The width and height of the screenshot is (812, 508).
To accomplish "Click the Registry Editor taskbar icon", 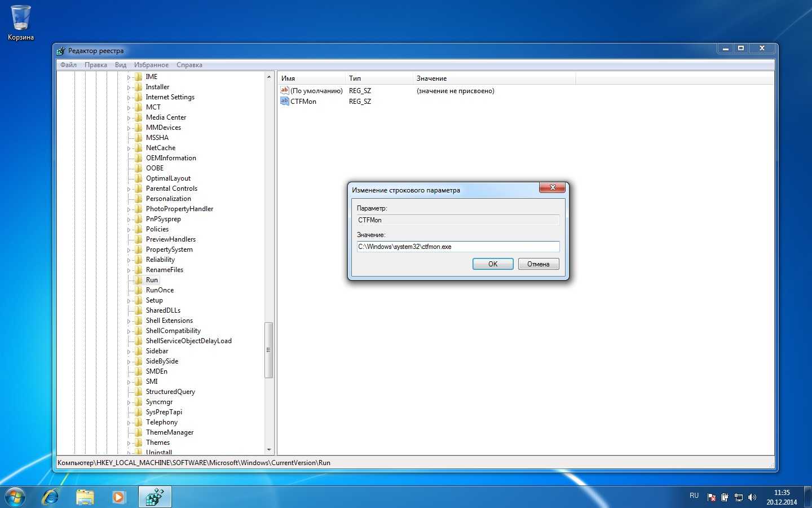I will tap(155, 497).
